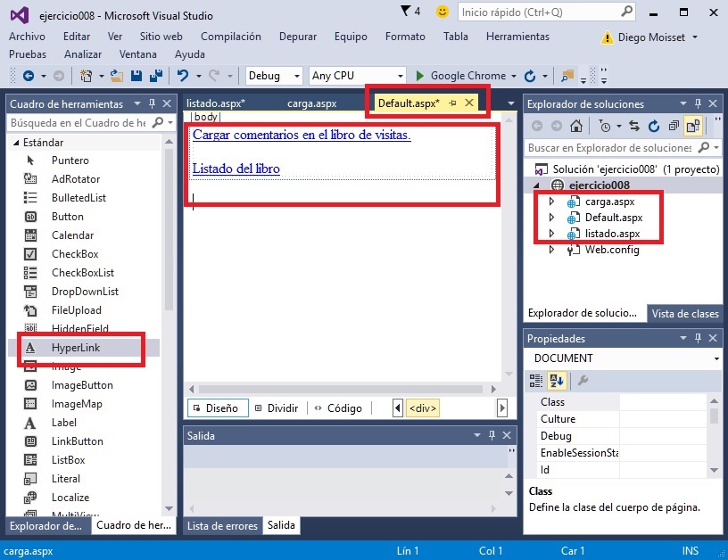Expand the Default.aspx tree node
The width and height of the screenshot is (728, 560).
551,217
